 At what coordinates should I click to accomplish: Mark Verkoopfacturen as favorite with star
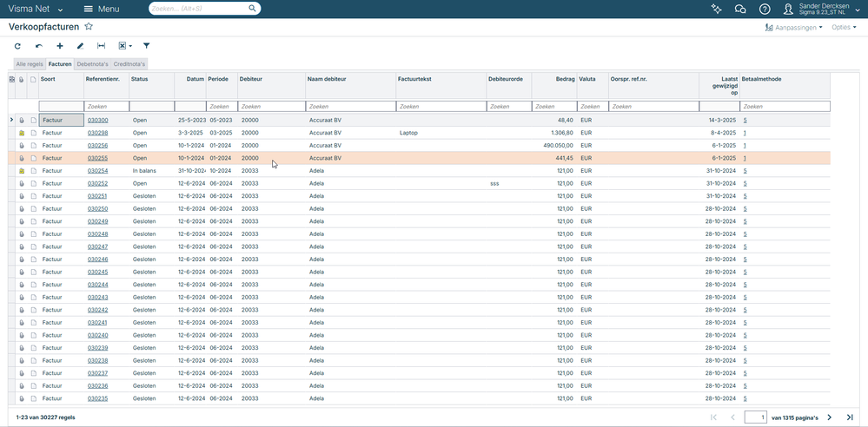[89, 27]
